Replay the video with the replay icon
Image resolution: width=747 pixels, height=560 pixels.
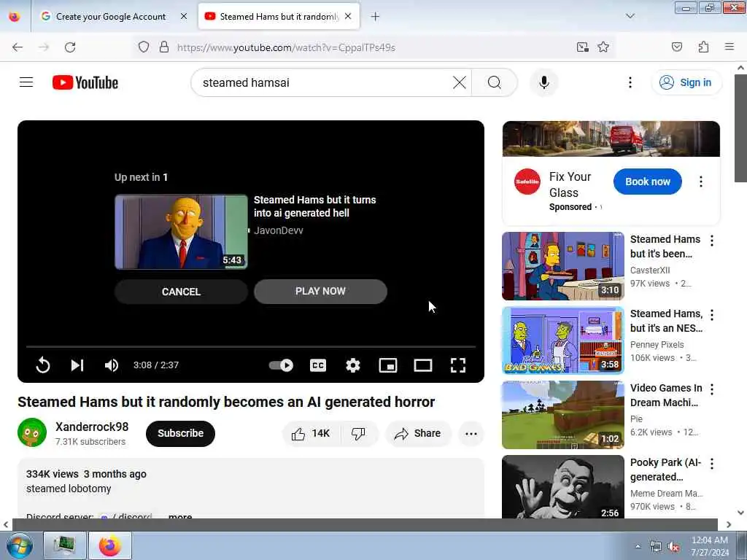43,365
